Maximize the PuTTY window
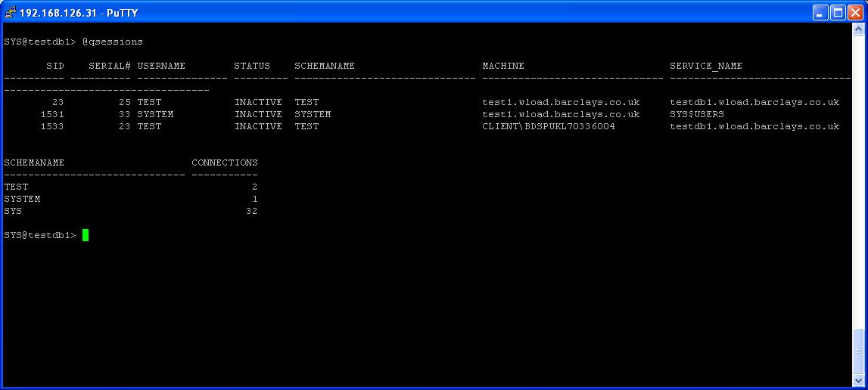The height and width of the screenshot is (390, 868). click(x=838, y=12)
